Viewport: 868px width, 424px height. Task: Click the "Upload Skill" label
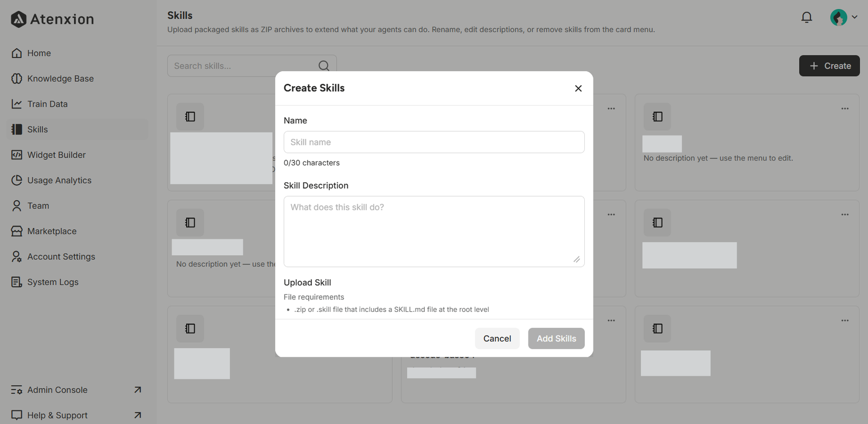click(307, 282)
